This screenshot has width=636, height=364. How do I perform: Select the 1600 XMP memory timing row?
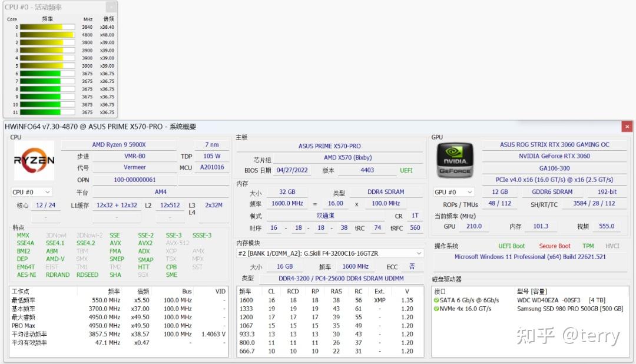point(330,300)
